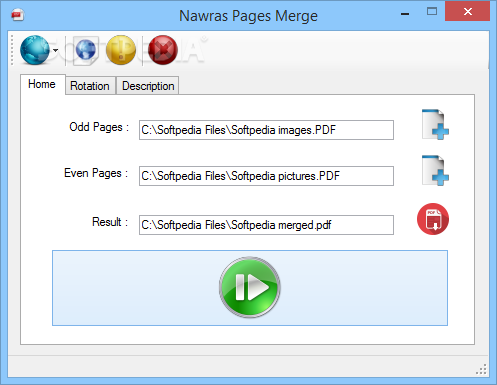Click the red PDF save result icon
Screen dimensions: 497x385
[433, 219]
